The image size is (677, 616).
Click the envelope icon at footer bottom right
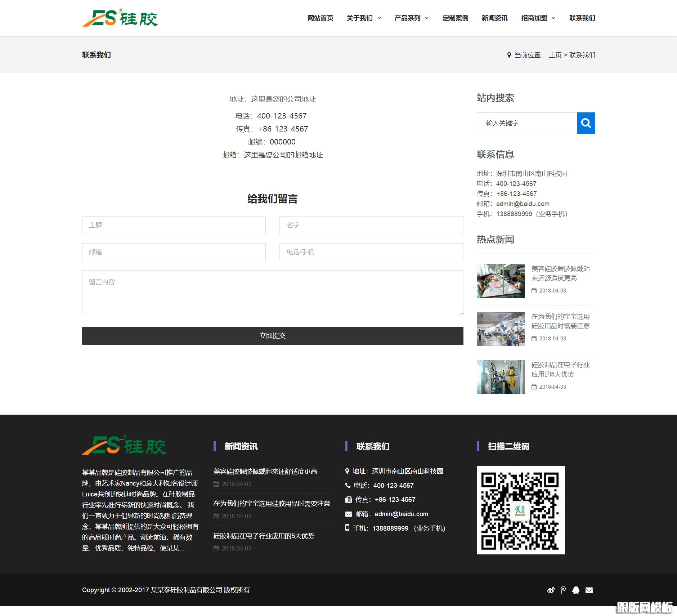(x=589, y=590)
